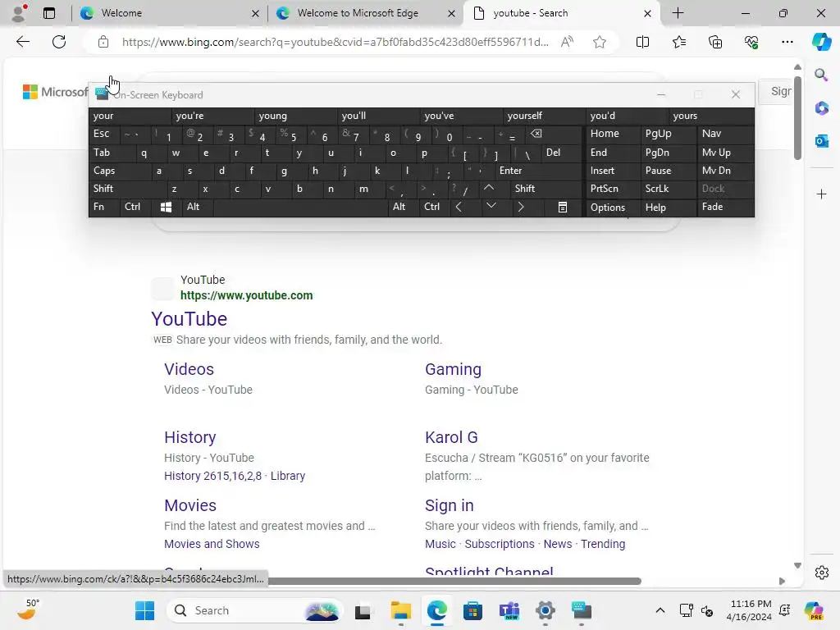Viewport: 840px width, 630px height.
Task: Open the Karol G link
Action: coord(451,437)
